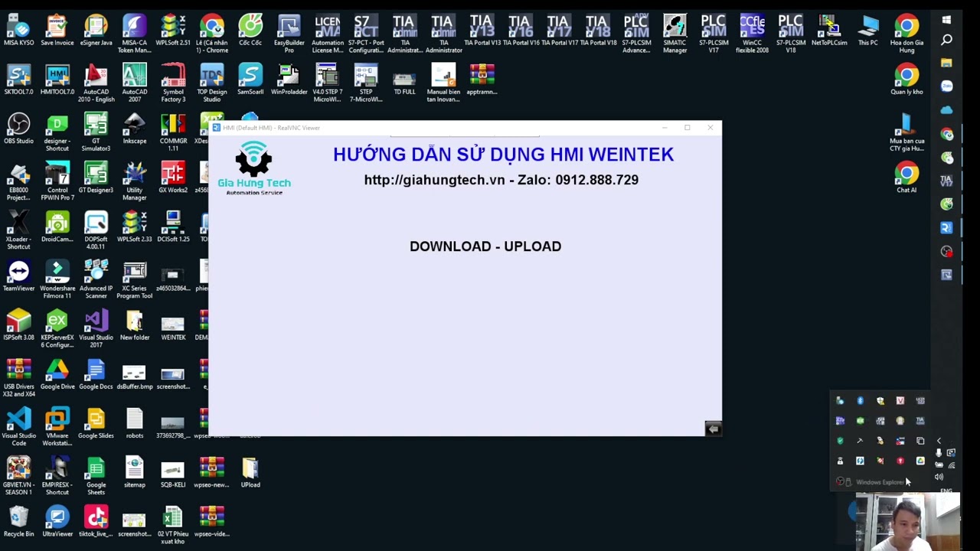Open the New folder desktop item
This screenshot has width=980, height=551.
[x=135, y=324]
